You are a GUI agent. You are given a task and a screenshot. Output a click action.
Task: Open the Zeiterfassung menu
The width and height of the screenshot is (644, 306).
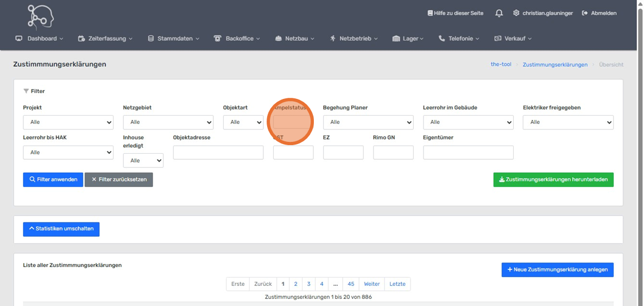pos(105,39)
